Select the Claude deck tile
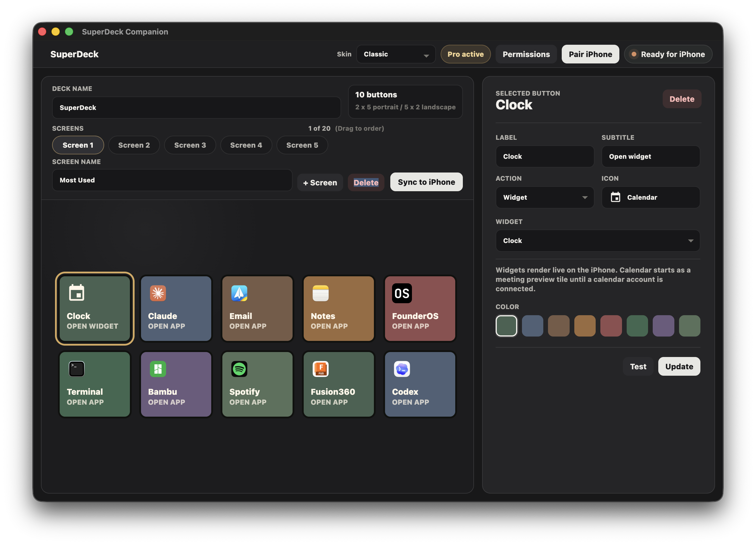The width and height of the screenshot is (756, 545). click(x=176, y=308)
